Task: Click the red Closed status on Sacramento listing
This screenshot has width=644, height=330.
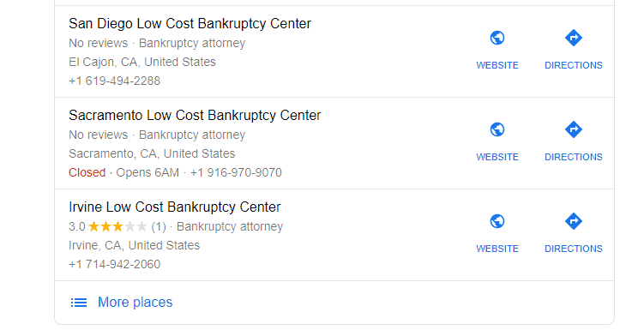Action: pyautogui.click(x=87, y=172)
